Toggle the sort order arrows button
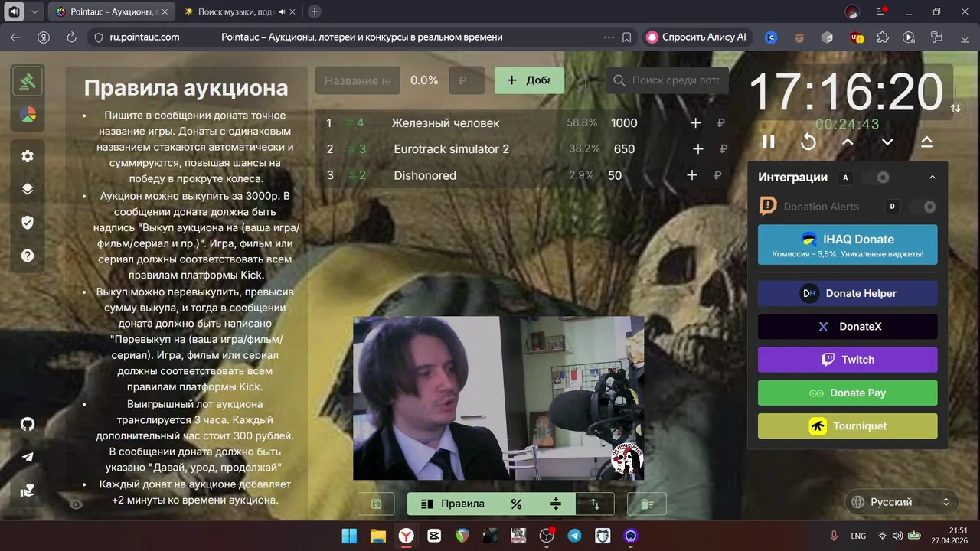Viewport: 980px width, 551px height. click(595, 504)
